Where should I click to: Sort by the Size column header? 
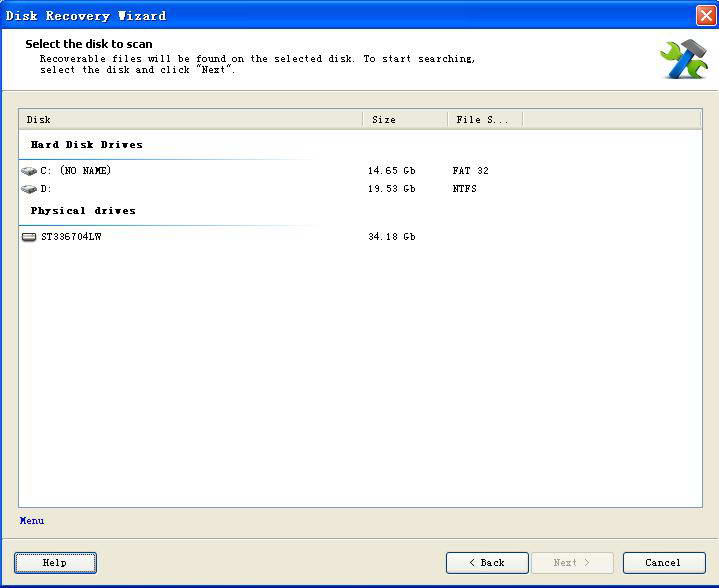[x=405, y=120]
